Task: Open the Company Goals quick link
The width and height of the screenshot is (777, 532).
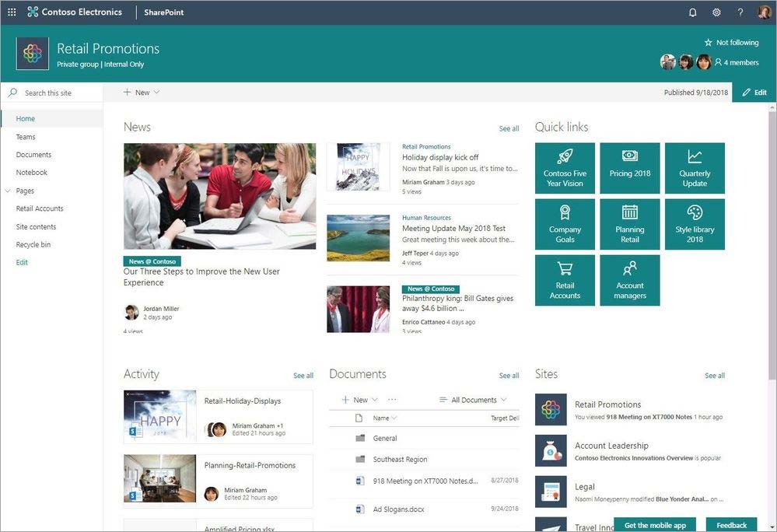Action: pyautogui.click(x=565, y=224)
